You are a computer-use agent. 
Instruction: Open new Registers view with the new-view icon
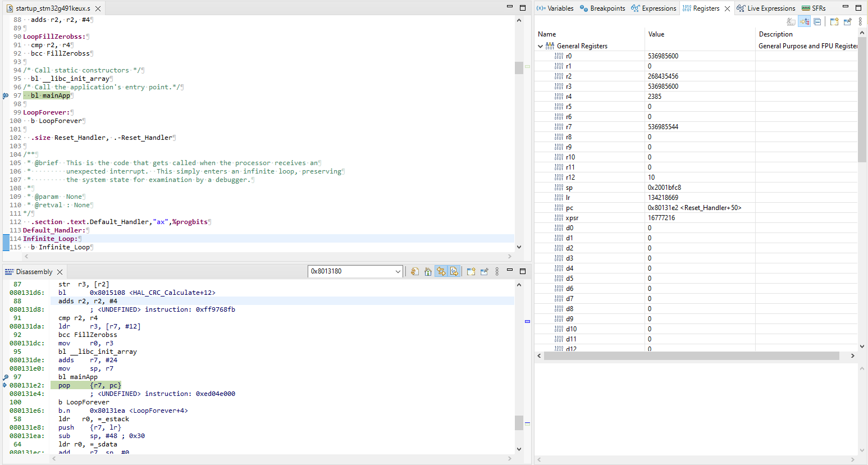point(834,21)
